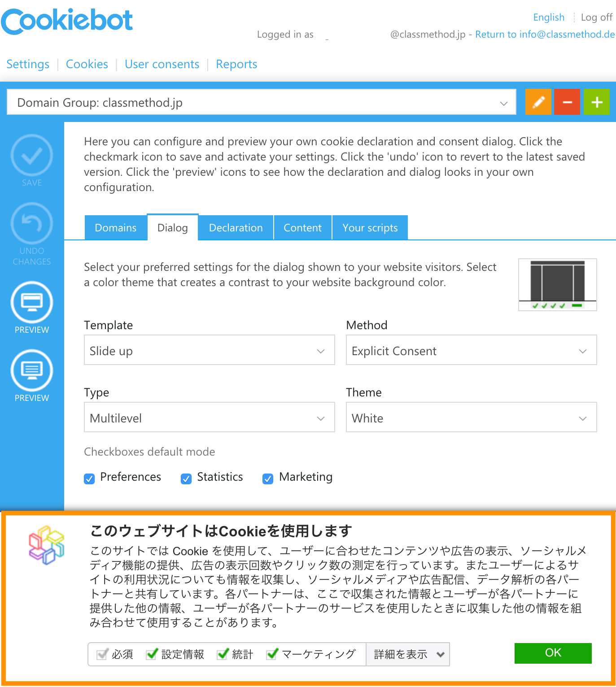This screenshot has height=687, width=616.
Task: Click the green OK button
Action: [553, 653]
